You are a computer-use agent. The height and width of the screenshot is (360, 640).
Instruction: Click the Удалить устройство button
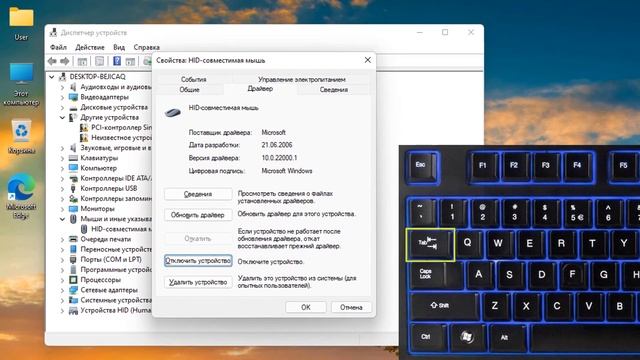tap(198, 282)
